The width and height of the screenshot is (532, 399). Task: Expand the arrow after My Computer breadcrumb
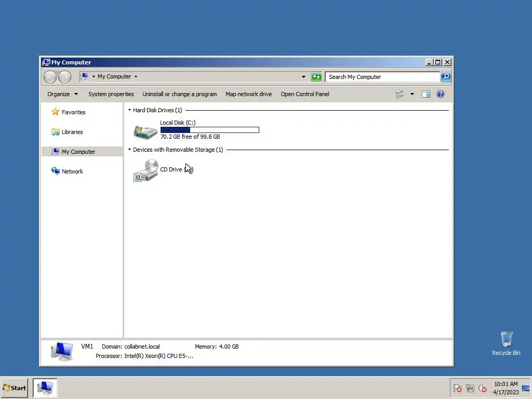click(136, 76)
